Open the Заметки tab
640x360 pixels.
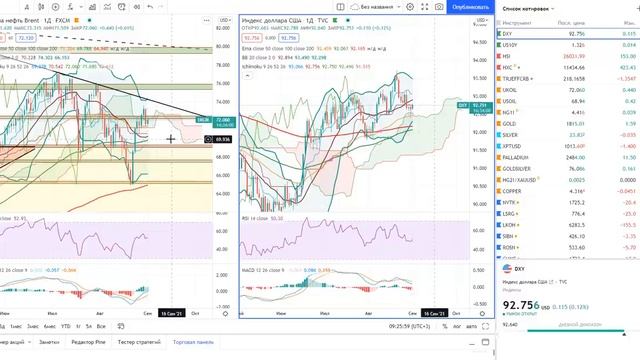(49, 342)
